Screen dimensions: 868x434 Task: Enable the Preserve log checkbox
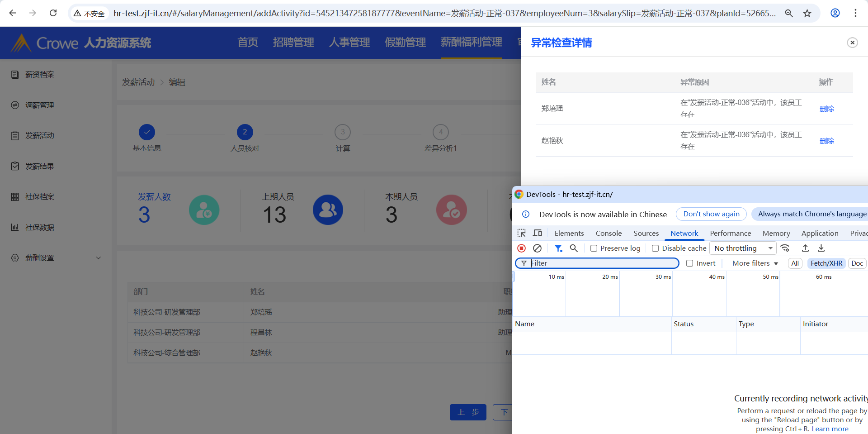point(594,248)
